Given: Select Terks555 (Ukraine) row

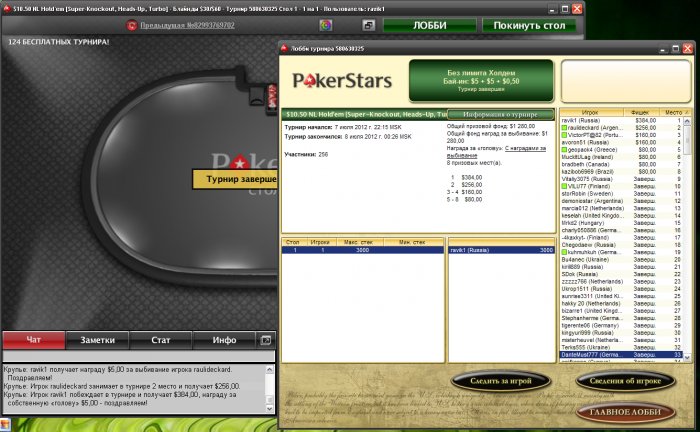Looking at the screenshot, I should coord(621,347).
